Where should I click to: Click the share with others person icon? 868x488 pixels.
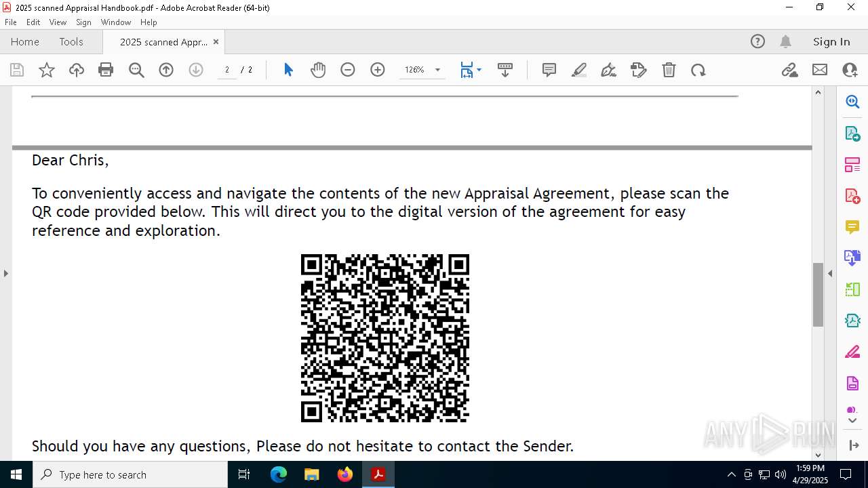point(850,70)
